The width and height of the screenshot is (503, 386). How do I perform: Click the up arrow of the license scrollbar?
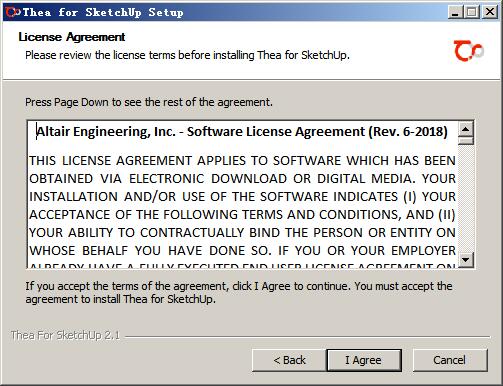[x=466, y=129]
